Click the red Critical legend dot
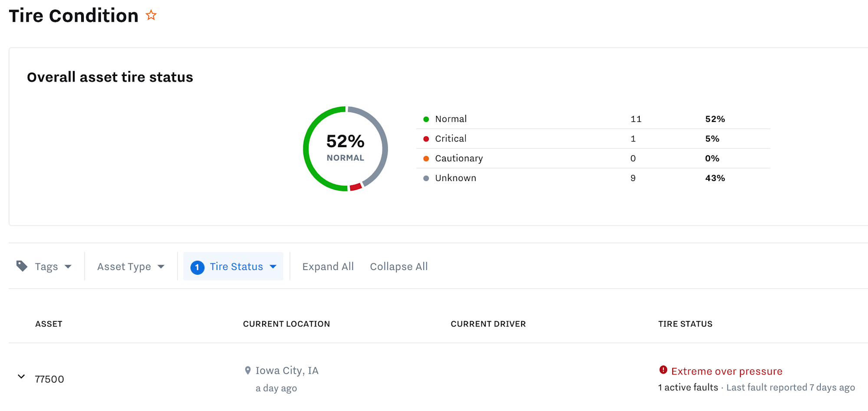The image size is (868, 411). tap(426, 139)
